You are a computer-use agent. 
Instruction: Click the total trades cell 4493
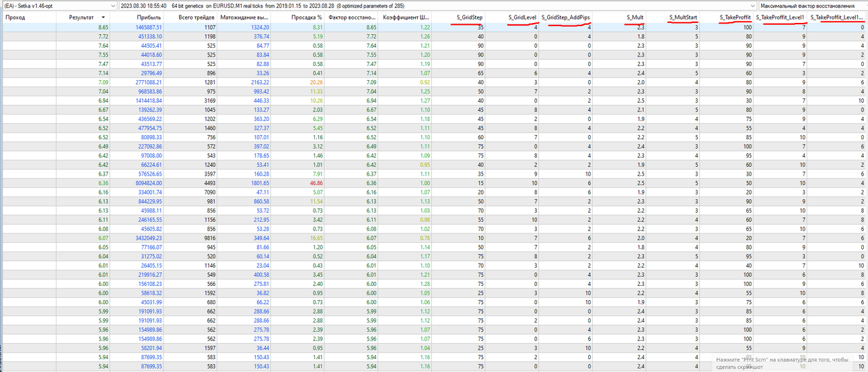tap(209, 182)
